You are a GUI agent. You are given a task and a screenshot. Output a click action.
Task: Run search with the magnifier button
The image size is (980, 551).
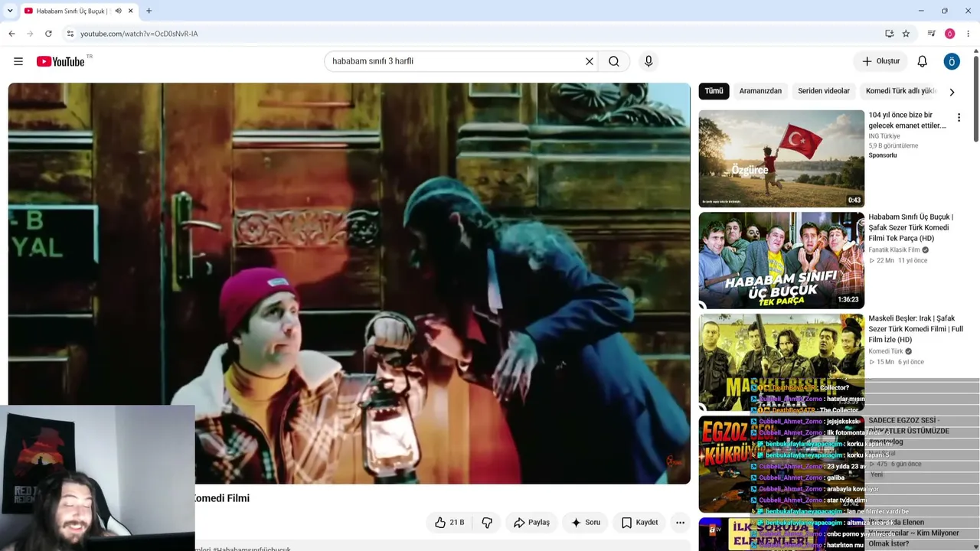614,61
